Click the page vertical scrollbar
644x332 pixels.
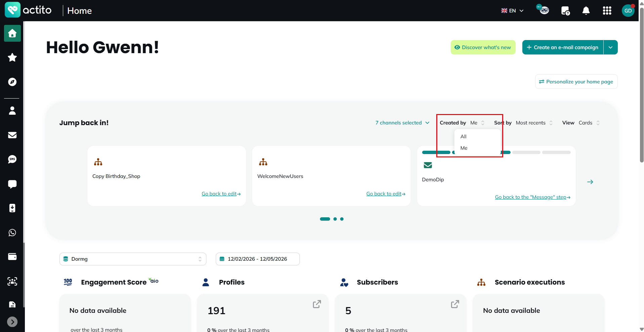point(642,85)
